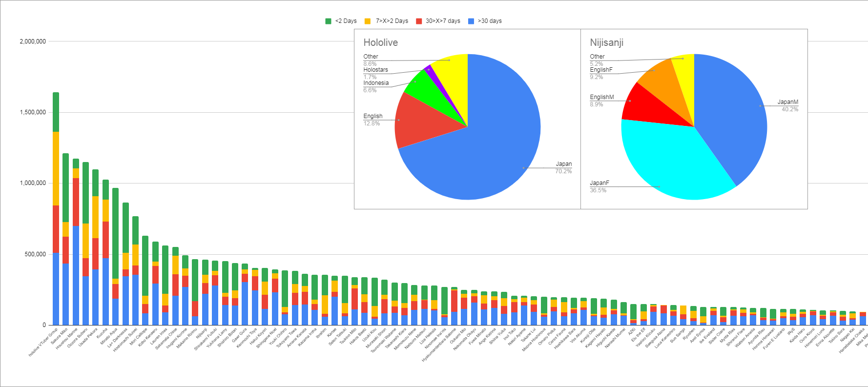Click the '1,000,000' y-axis value
Screen dimensions: 868x387
point(33,183)
